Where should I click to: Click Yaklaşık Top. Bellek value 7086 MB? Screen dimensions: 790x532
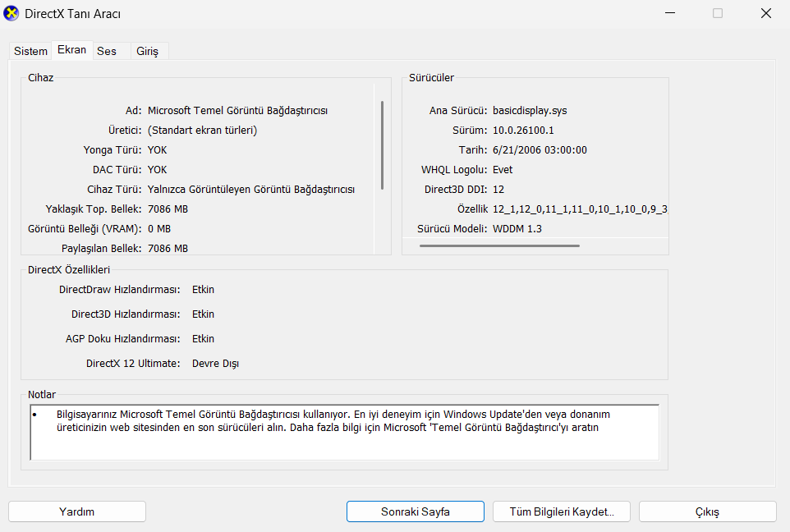tap(168, 209)
